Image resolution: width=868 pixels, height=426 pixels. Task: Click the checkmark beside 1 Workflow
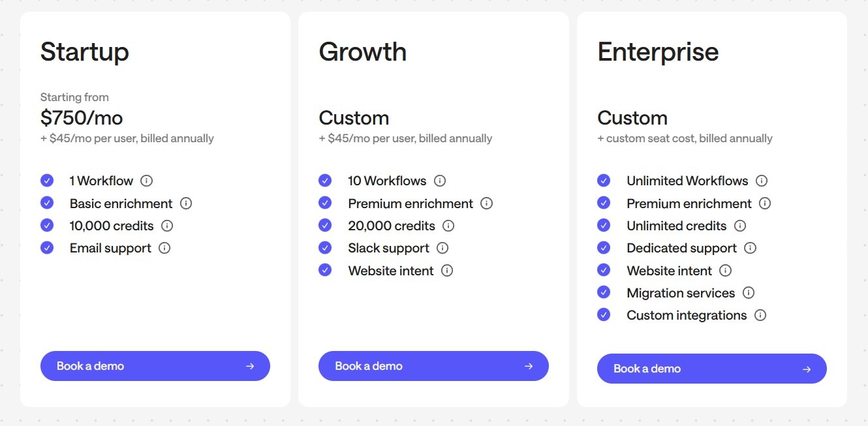(x=47, y=181)
